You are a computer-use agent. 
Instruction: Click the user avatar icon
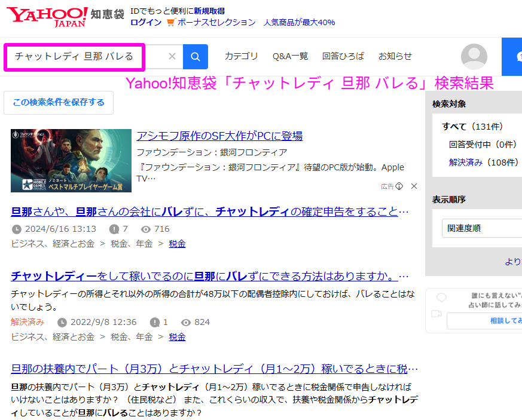tap(474, 57)
